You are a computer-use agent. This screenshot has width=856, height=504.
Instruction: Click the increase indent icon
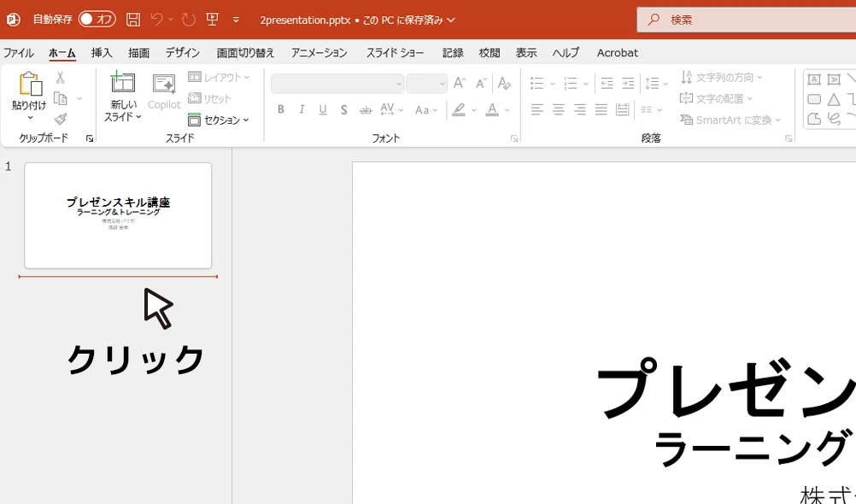[x=629, y=83]
